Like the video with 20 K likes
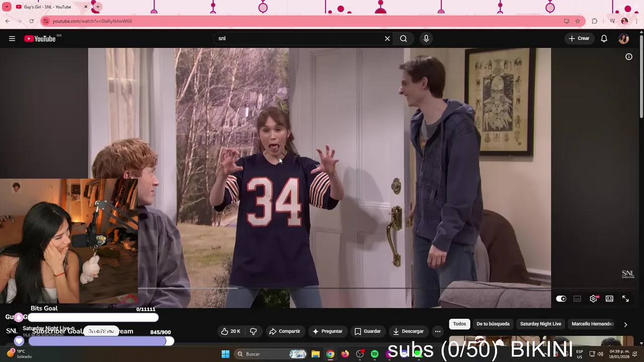 coord(231,331)
